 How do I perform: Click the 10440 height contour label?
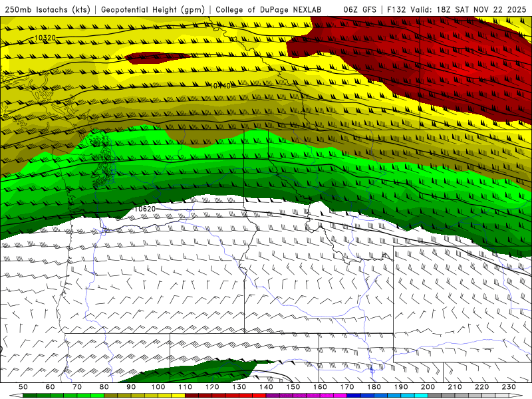point(220,86)
